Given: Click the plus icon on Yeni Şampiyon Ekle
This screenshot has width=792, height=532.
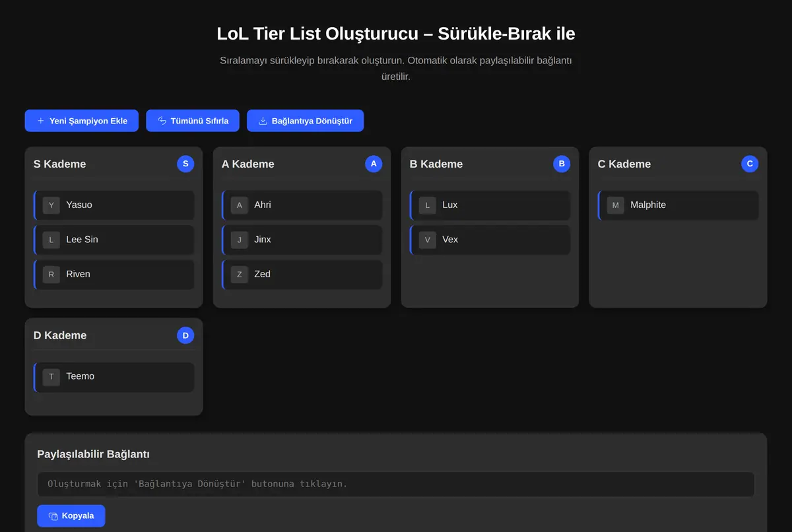Looking at the screenshot, I should 41,121.
